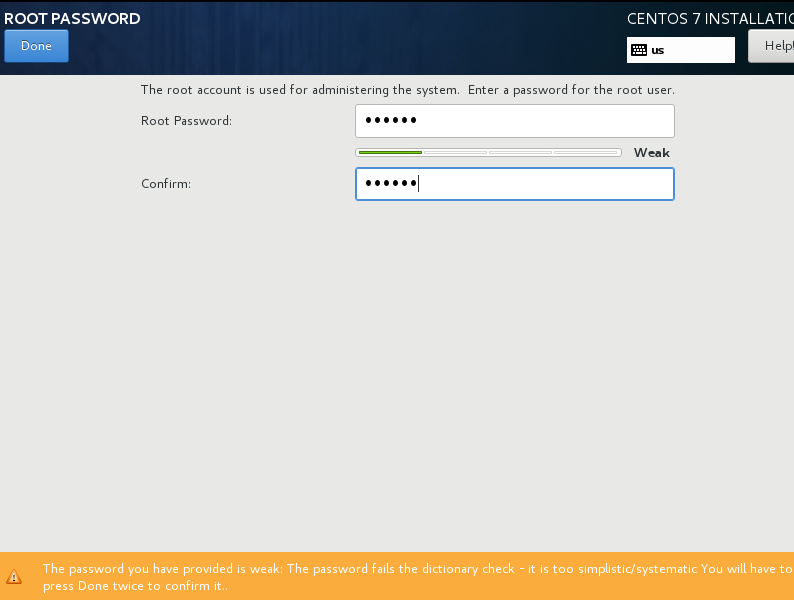The width and height of the screenshot is (794, 600).
Task: Click the password strength bar
Action: 488,152
